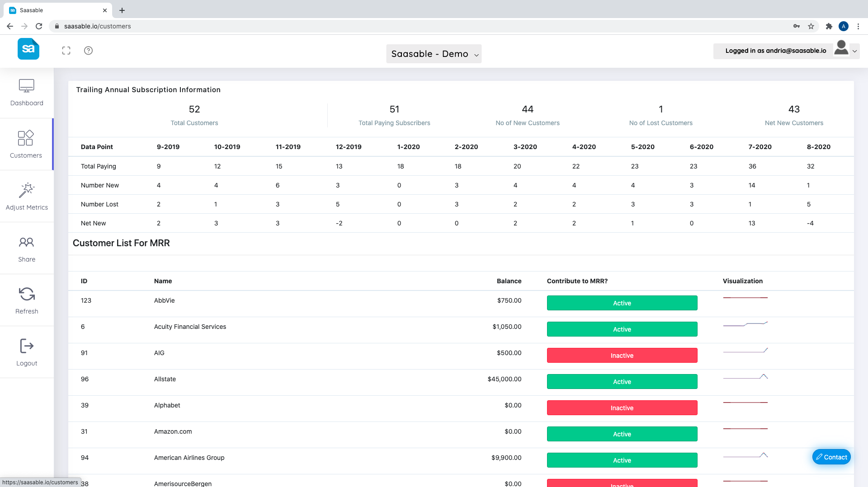This screenshot has width=868, height=487.
Task: Expand the user account dropdown arrow
Action: pos(854,51)
